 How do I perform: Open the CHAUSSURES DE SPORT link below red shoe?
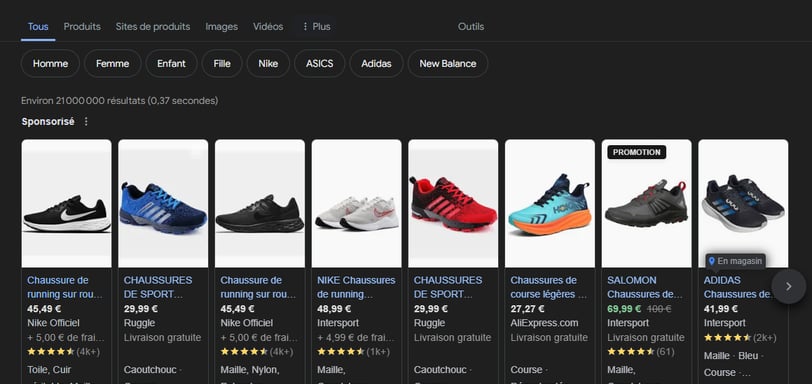tap(448, 287)
